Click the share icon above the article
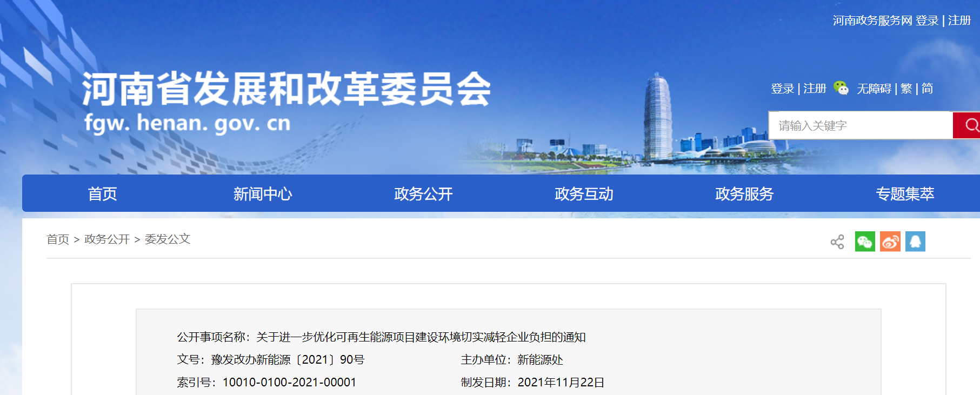The height and width of the screenshot is (395, 980). [x=837, y=242]
